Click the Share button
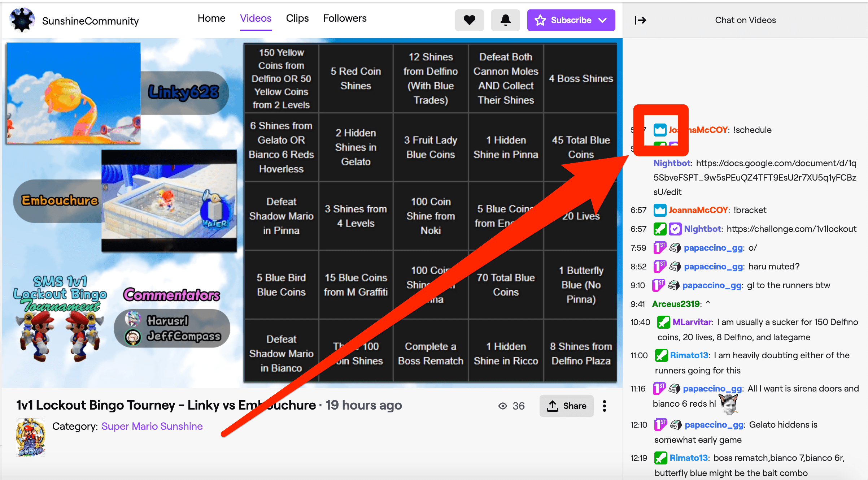 (x=566, y=406)
